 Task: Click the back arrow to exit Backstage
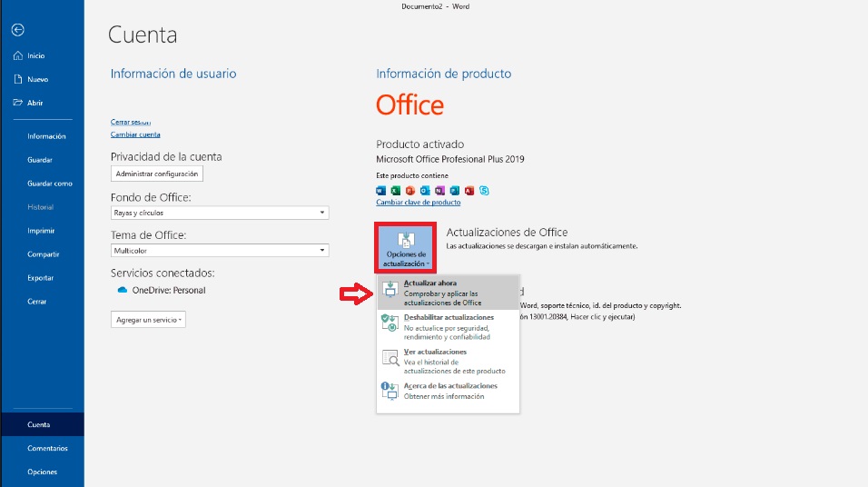click(17, 30)
